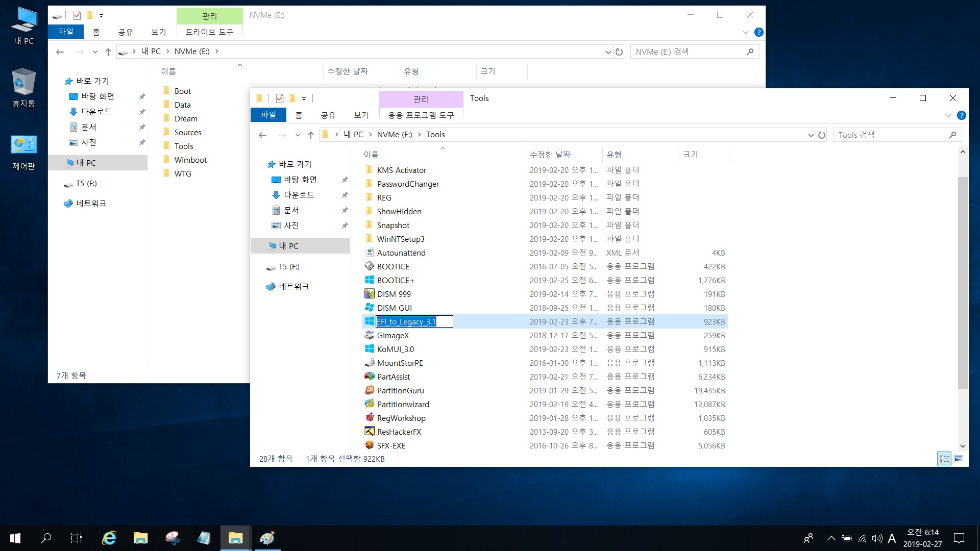Click the NVMe (E:) 검색 search box
Image resolution: width=980 pixels, height=551 pixels.
click(x=695, y=52)
